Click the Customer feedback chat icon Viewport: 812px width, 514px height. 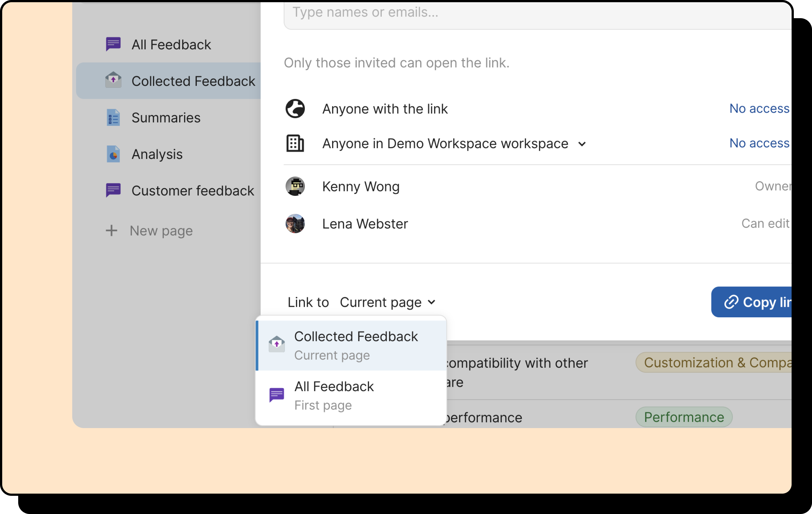(x=113, y=190)
